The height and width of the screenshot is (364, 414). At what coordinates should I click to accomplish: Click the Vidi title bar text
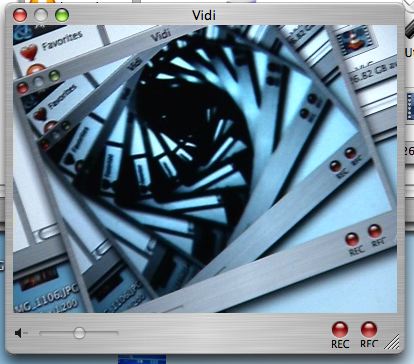pyautogui.click(x=204, y=15)
